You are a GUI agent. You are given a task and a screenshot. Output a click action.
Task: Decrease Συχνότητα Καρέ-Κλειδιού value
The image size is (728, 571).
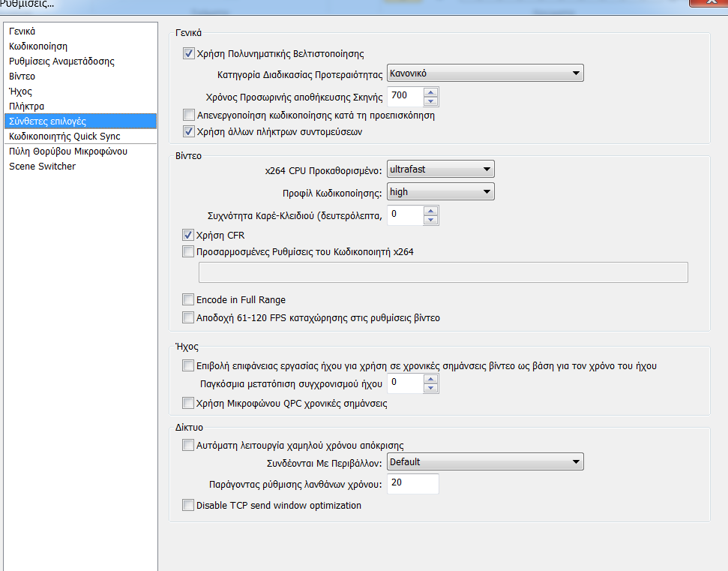(431, 219)
